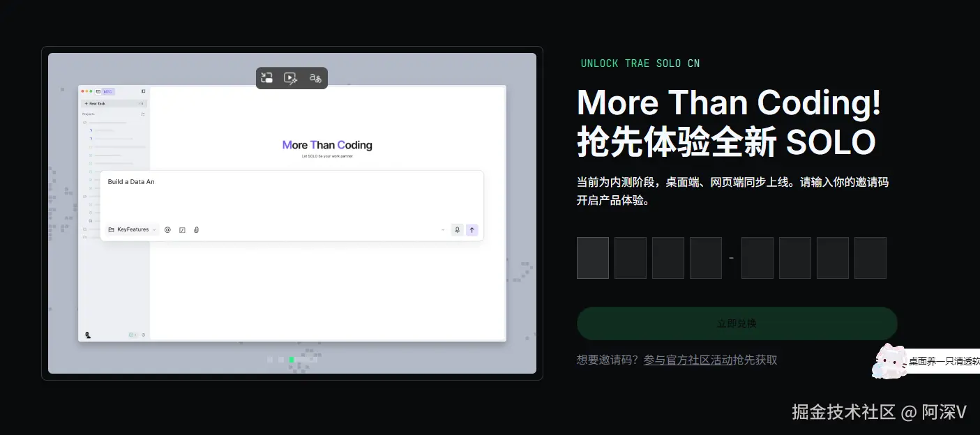The image size is (980, 435).
Task: Select the translate aあ icon
Action: (x=314, y=77)
